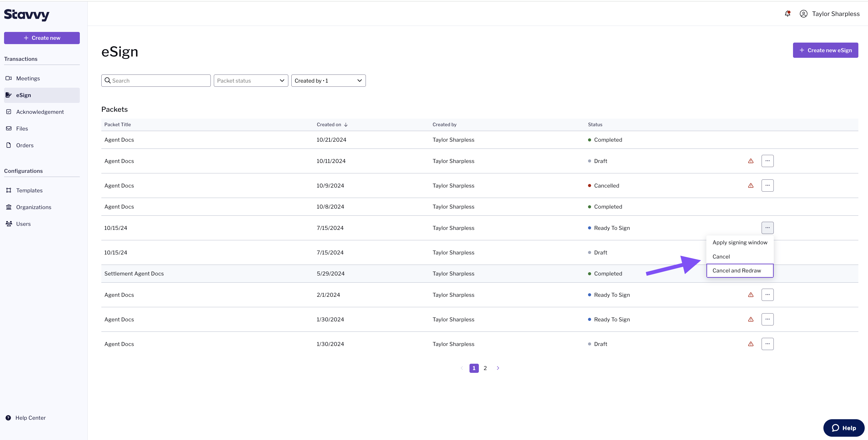Open Settlement Agent Docs packet
This screenshot has height=440, width=868.
coord(134,274)
